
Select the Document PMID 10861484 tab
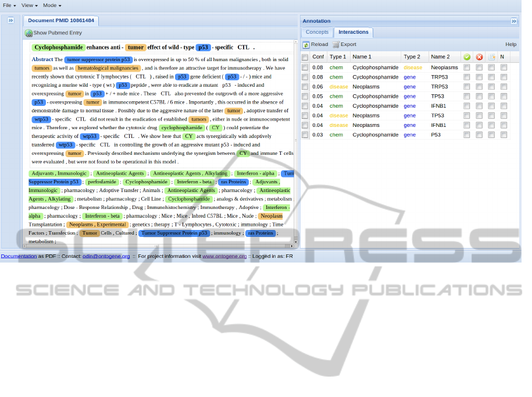[x=61, y=20]
